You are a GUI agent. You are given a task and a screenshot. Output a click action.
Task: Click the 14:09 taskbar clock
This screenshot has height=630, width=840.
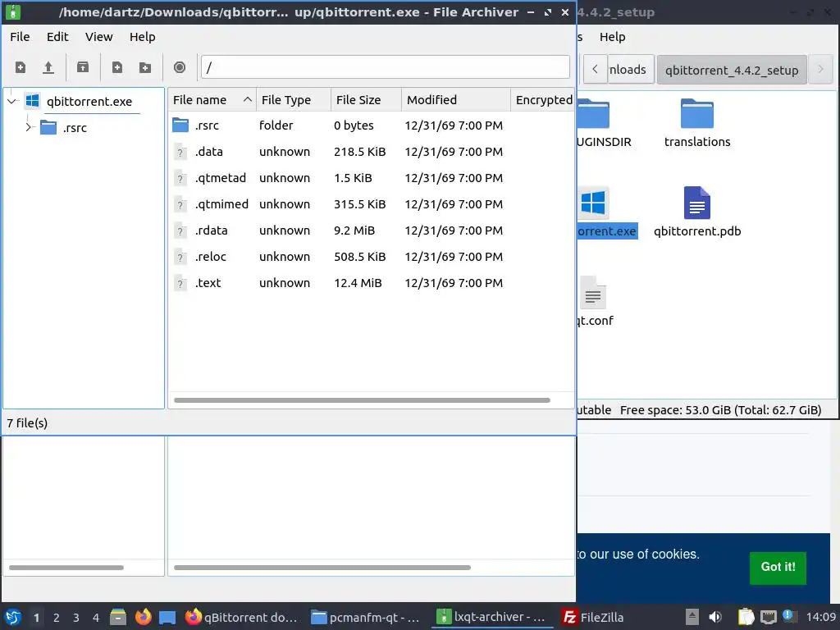(820, 617)
